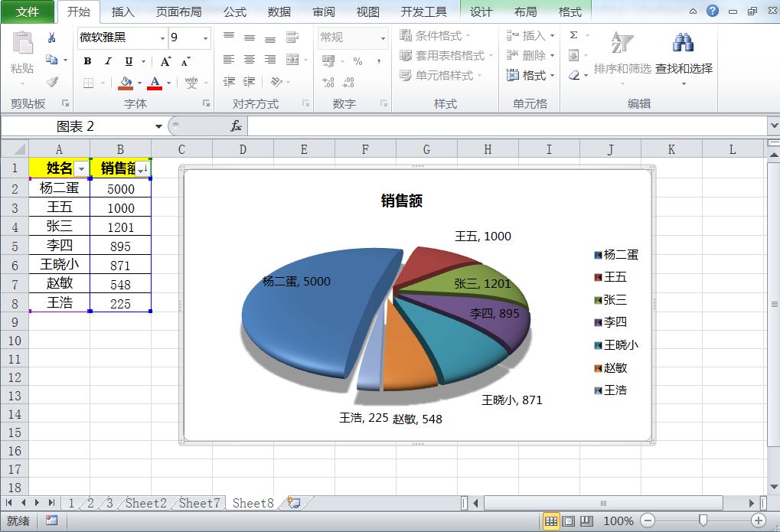Click the text orientation icon
This screenshot has height=532, width=780.
click(276, 81)
